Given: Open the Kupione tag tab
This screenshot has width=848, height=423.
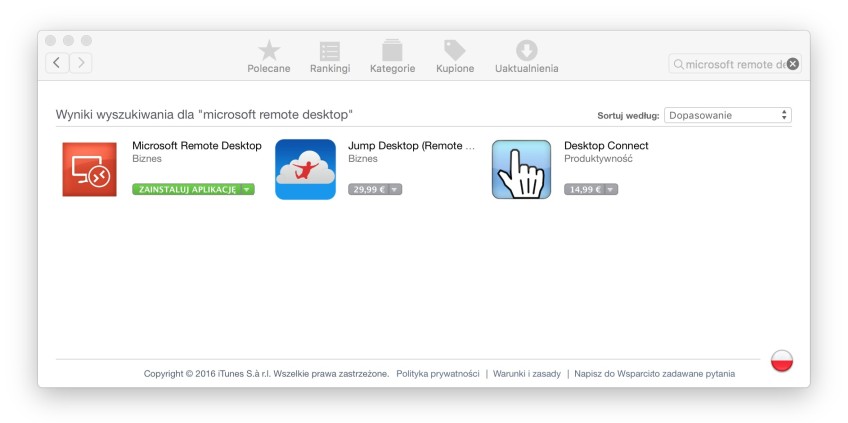Looking at the screenshot, I should pos(455,57).
